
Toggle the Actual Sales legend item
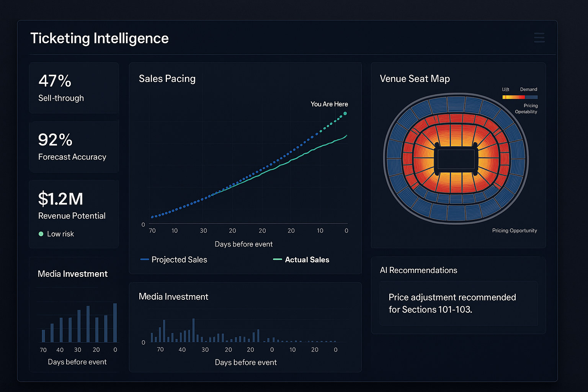coord(301,260)
